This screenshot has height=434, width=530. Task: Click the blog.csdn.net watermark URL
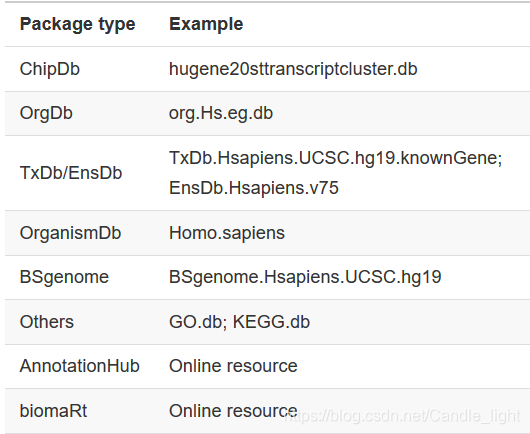pyautogui.click(x=402, y=416)
